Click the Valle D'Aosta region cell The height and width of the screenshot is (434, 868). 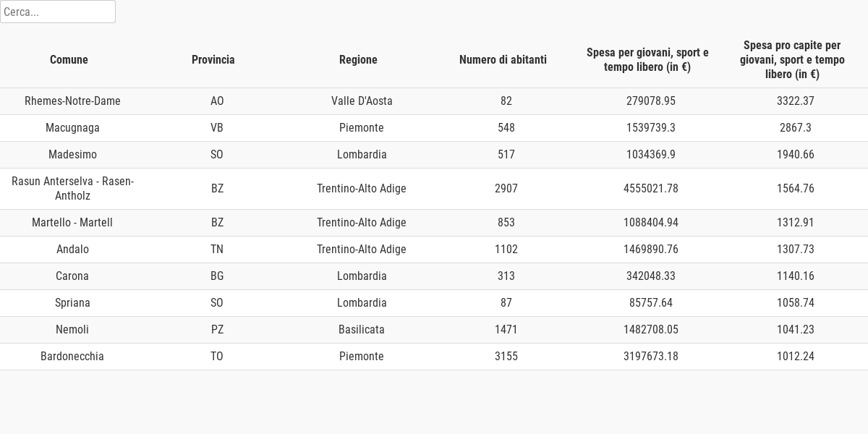point(362,101)
